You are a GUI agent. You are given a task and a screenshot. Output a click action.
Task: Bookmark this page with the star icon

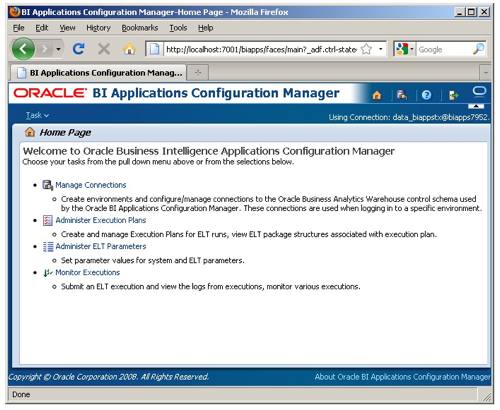(366, 49)
